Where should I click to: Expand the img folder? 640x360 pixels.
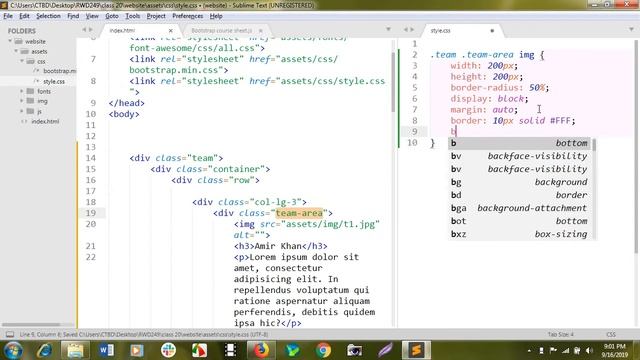pyautogui.click(x=22, y=101)
